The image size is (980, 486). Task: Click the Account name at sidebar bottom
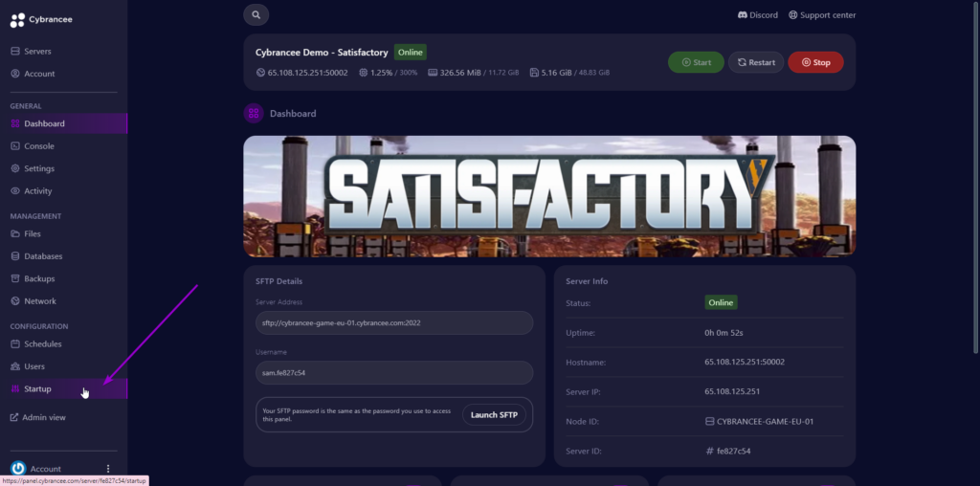pyautogui.click(x=46, y=469)
